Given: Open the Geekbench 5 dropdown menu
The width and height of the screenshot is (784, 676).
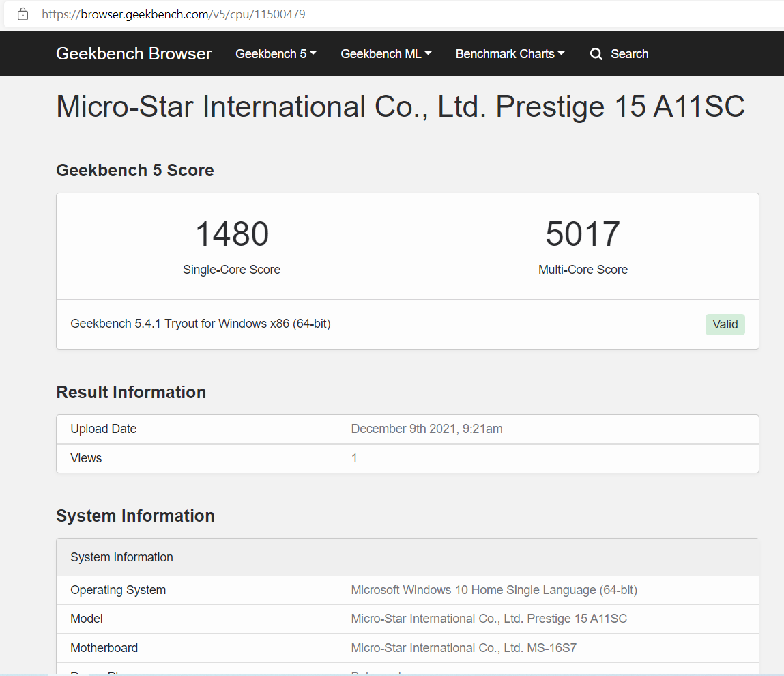Looking at the screenshot, I should (276, 54).
